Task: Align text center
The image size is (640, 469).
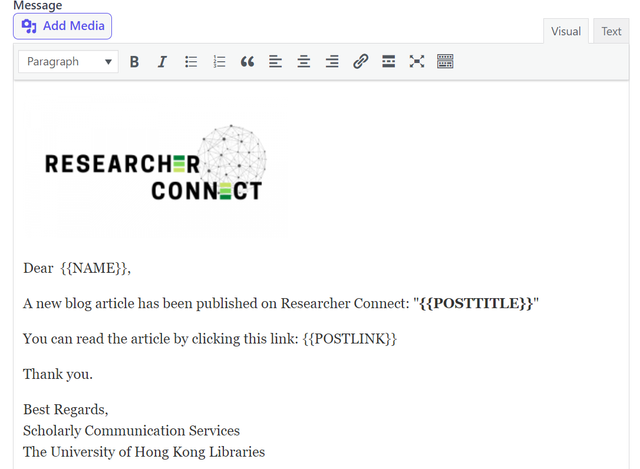Action: pyautogui.click(x=304, y=62)
